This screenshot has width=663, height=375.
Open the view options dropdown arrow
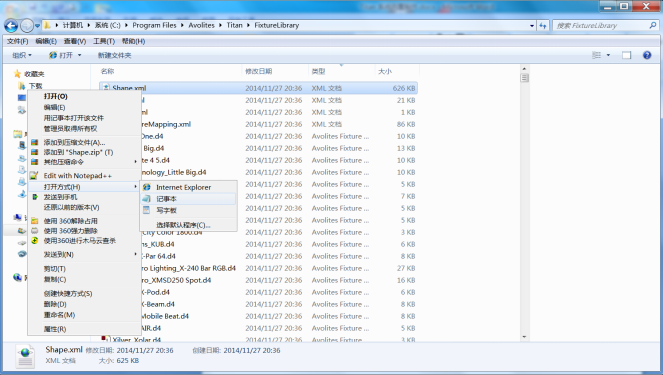click(608, 55)
